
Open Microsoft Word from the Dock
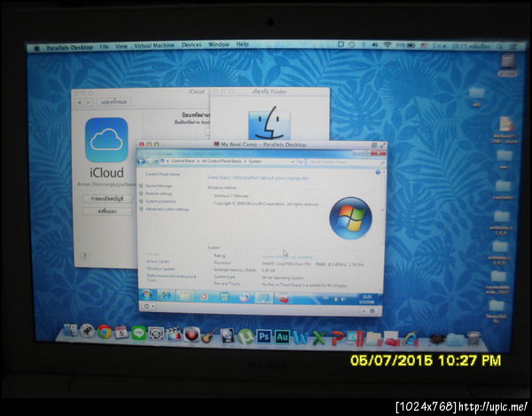pos(301,338)
